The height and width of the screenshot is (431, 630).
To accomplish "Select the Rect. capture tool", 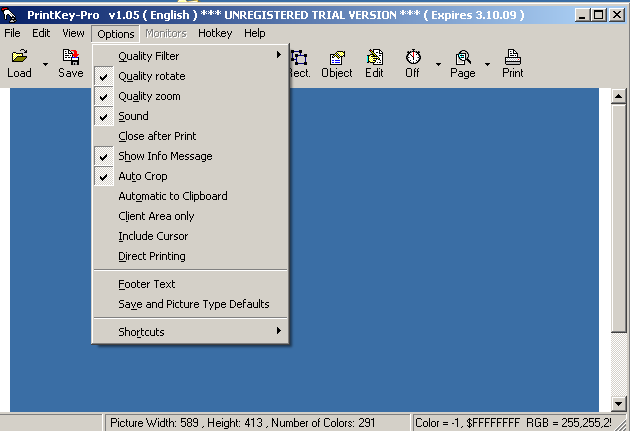I will (x=299, y=63).
